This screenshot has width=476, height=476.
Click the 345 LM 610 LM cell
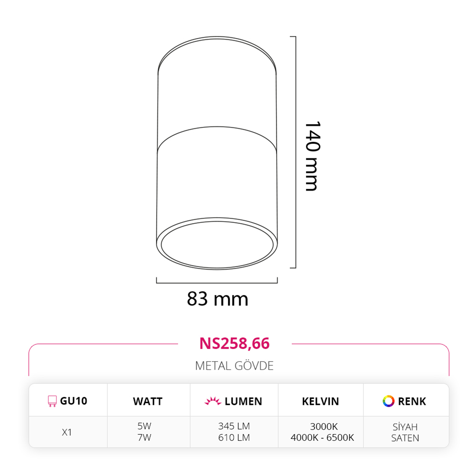pyautogui.click(x=234, y=432)
